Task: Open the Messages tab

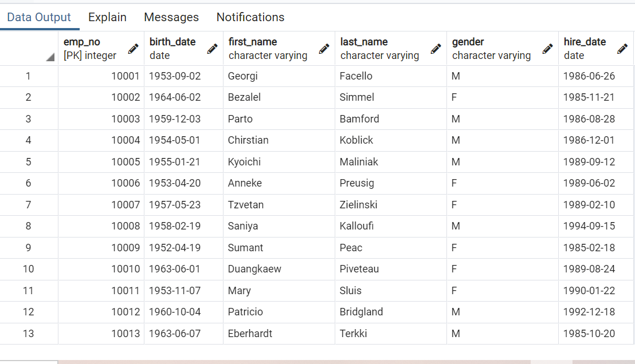Action: click(171, 17)
